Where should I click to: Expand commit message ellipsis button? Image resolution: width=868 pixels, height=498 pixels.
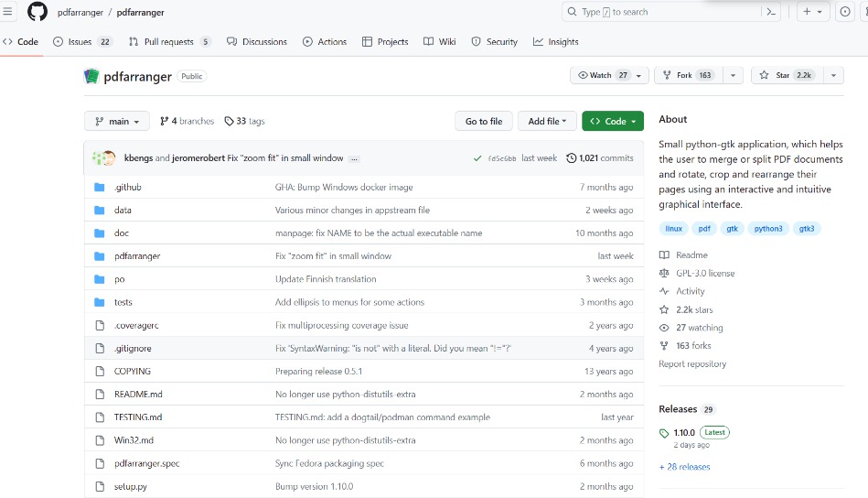[354, 159]
